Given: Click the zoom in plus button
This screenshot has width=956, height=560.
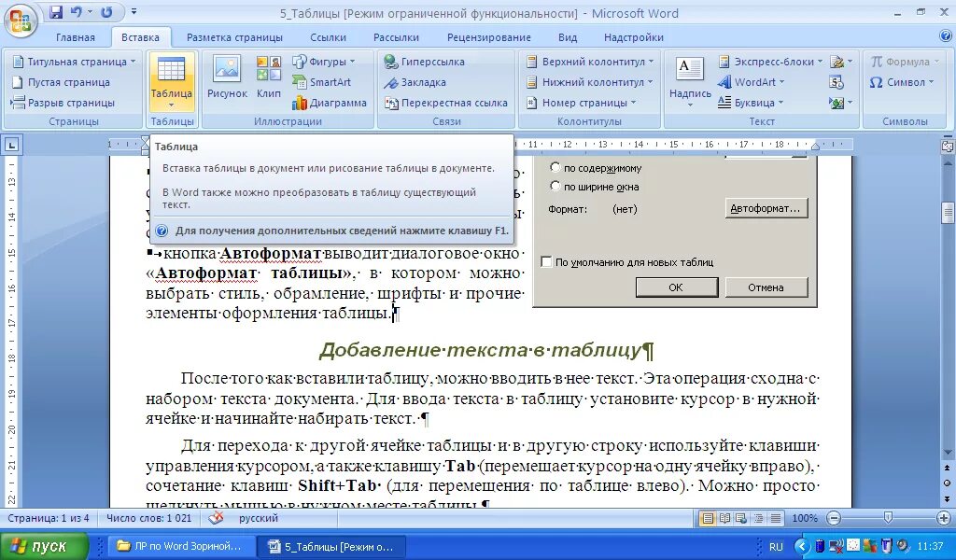Looking at the screenshot, I should tap(944, 519).
